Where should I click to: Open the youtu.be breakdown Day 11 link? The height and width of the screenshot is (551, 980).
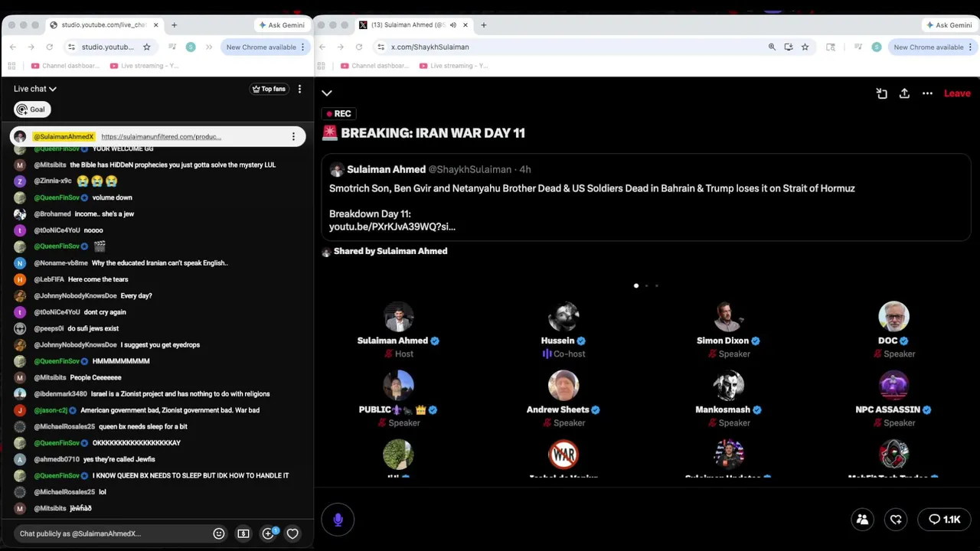click(x=392, y=227)
